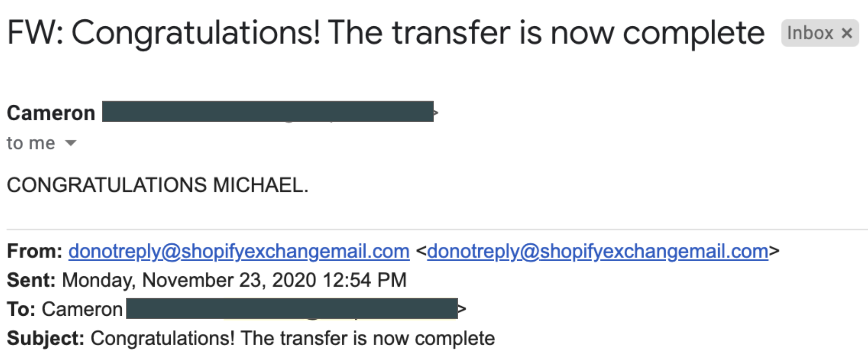Screen dimensions: 868x358
Task: Open the first donotreply@shopifyexchangemail.com link
Action: 239,251
